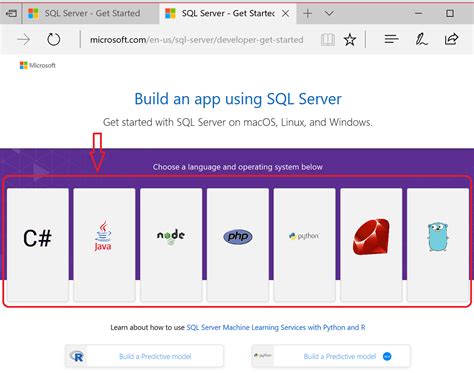Click the browser refresh icon
This screenshot has height=373, width=474.
click(53, 40)
